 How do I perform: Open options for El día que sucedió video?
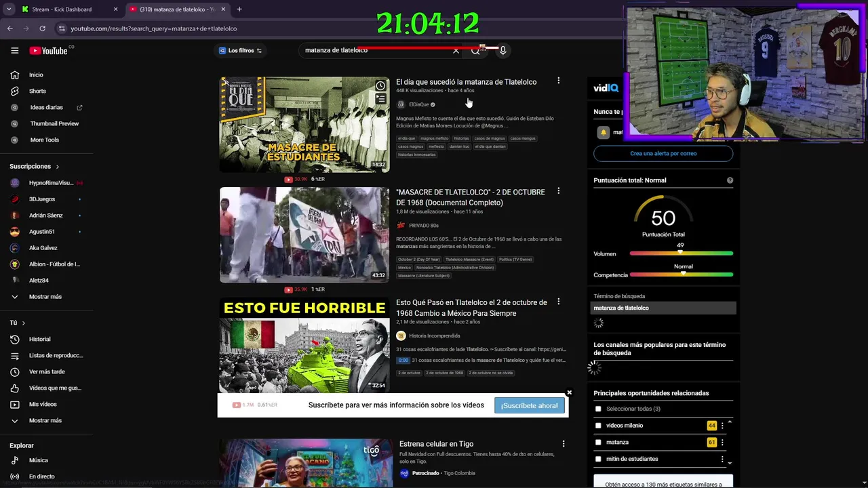[x=558, y=81]
